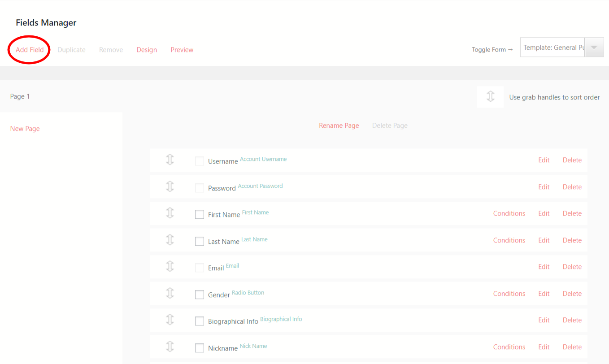609x364 pixels.
Task: Edit the Email field
Action: click(544, 267)
